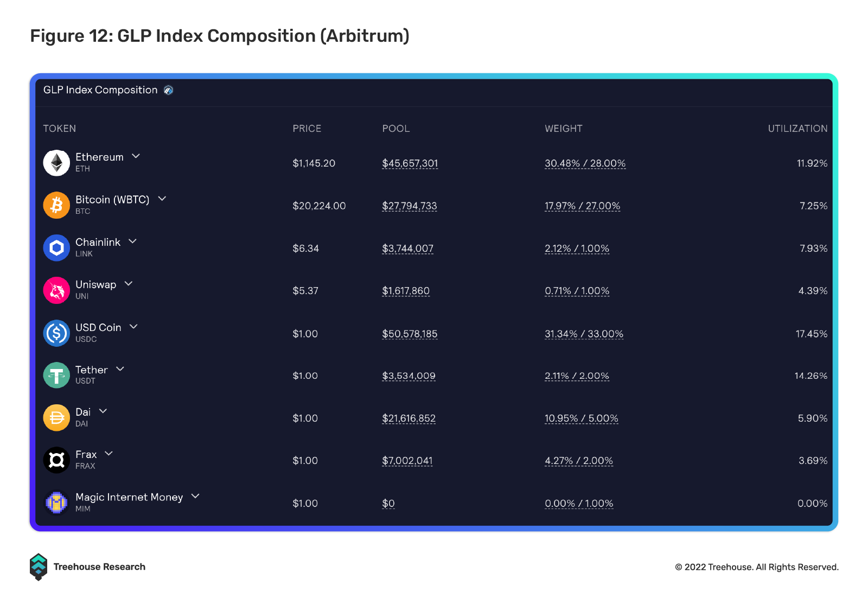Click the Chainlink hexagon icon
The image size is (868, 604).
point(56,248)
